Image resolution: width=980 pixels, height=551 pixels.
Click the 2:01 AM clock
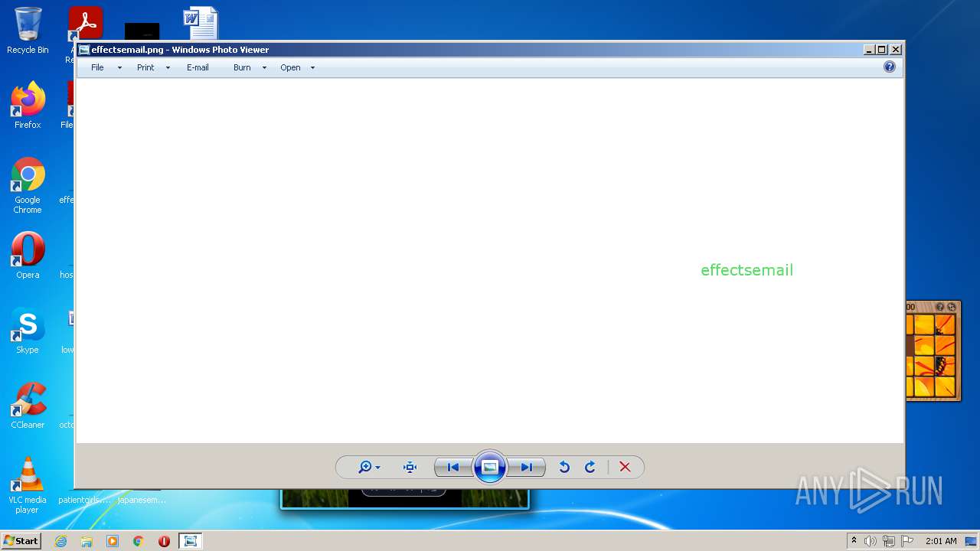tap(941, 541)
